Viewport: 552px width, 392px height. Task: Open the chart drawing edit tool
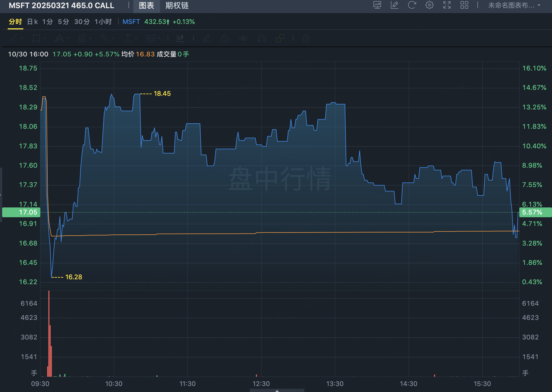394,5
